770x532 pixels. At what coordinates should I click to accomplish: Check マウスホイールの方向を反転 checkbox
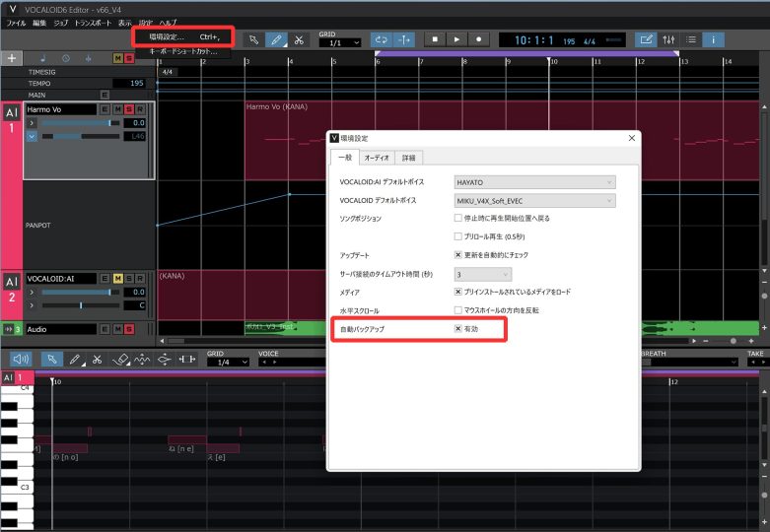[457, 310]
